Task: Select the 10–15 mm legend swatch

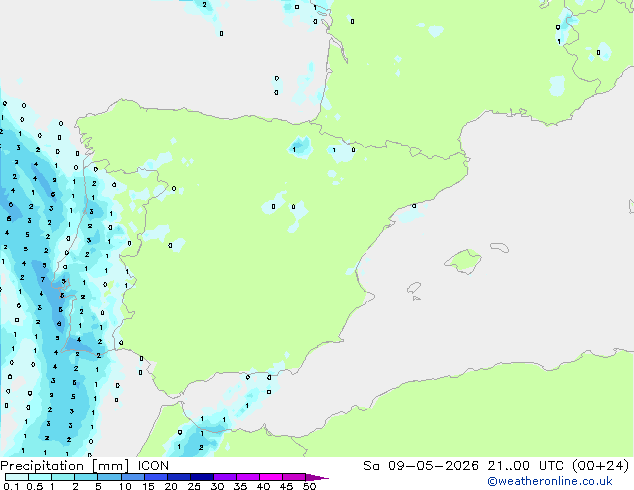Action: coord(132,477)
